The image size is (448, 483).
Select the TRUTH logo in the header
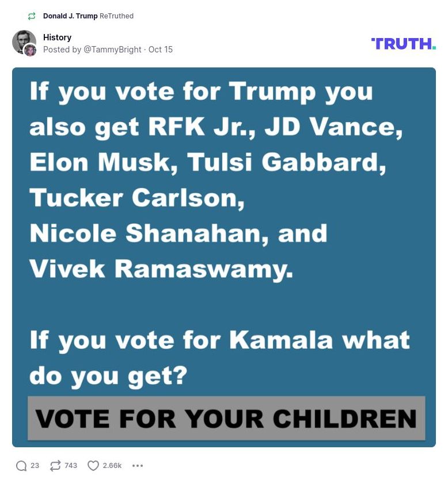coord(403,43)
